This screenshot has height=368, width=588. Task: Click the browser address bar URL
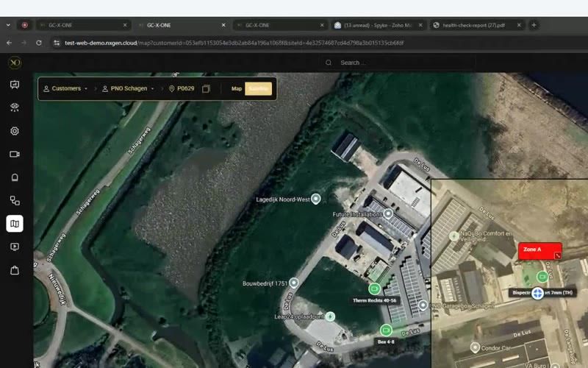234,43
